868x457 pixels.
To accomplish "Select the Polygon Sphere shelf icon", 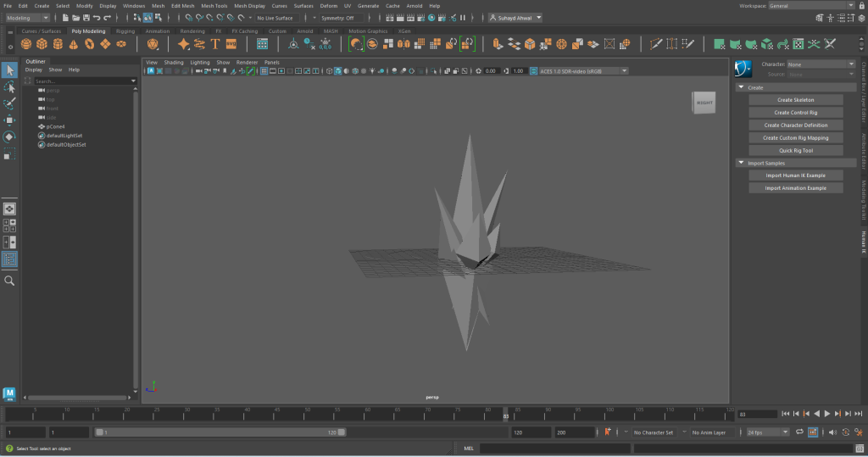I will (26, 44).
